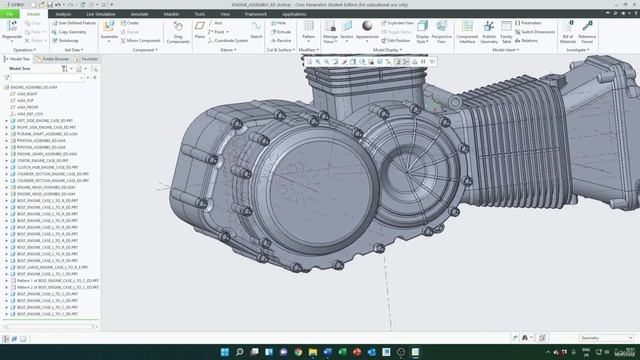This screenshot has width=640, height=360.
Task: Create a Coordinate System
Action: pyautogui.click(x=228, y=41)
